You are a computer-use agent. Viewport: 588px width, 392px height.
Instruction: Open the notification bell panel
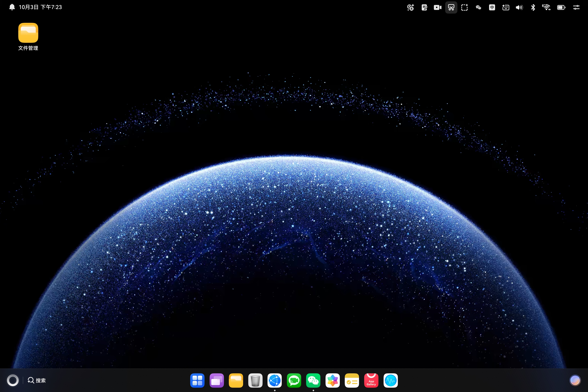point(12,7)
